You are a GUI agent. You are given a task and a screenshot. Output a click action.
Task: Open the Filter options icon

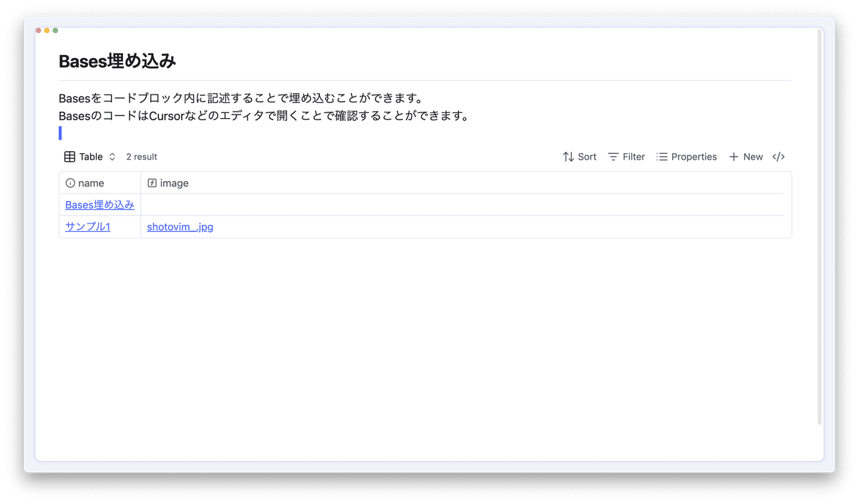pos(613,156)
